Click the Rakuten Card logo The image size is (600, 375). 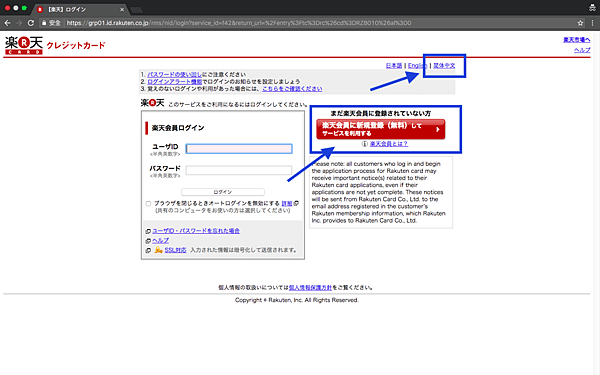pyautogui.click(x=24, y=45)
